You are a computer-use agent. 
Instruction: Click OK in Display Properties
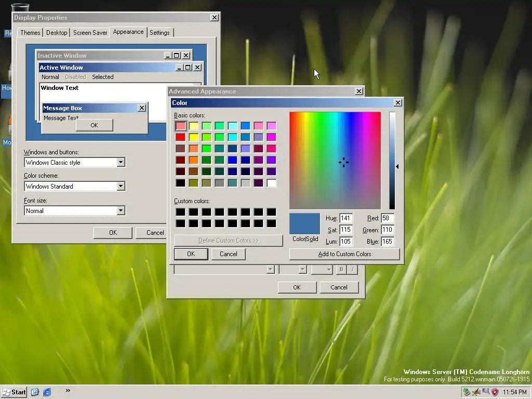[113, 233]
